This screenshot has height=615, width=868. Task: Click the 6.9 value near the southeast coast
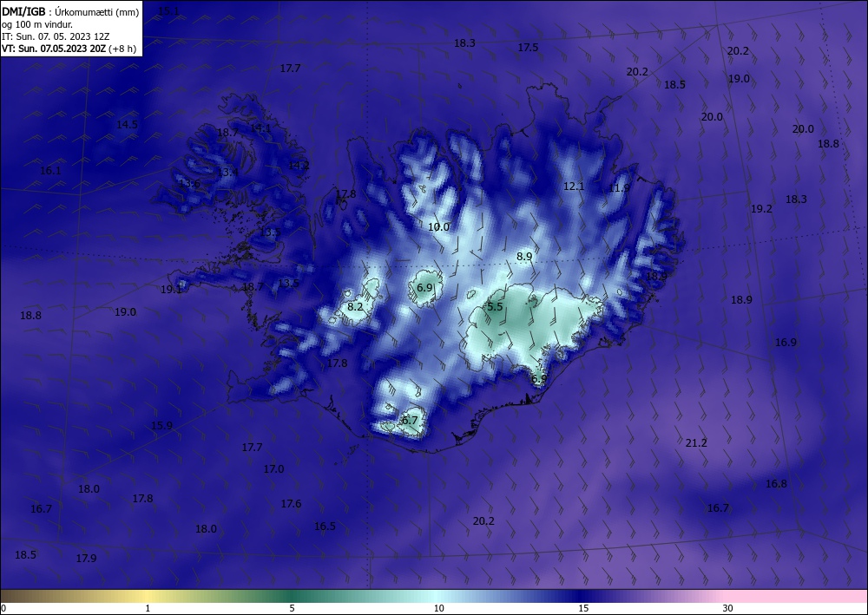point(539,379)
